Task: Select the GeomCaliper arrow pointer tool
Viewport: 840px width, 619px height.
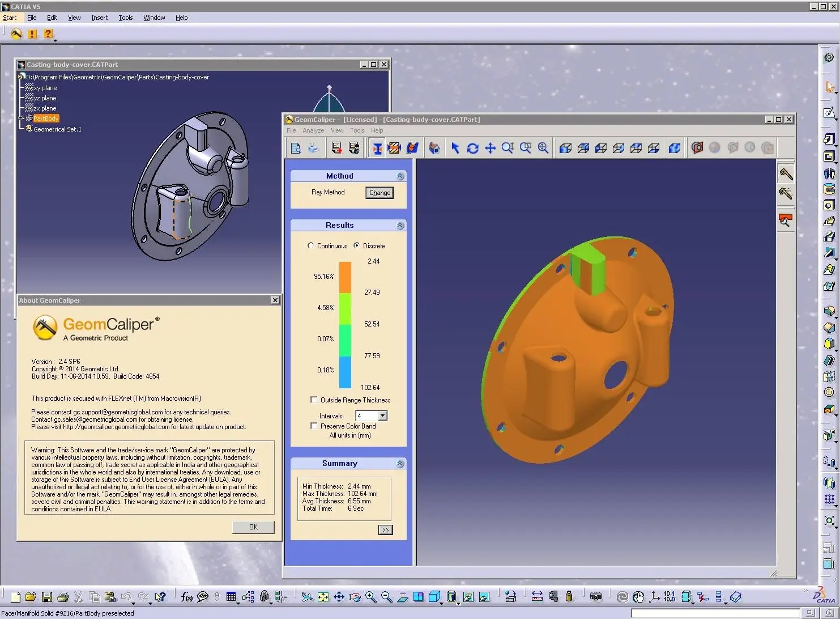Action: coord(455,148)
